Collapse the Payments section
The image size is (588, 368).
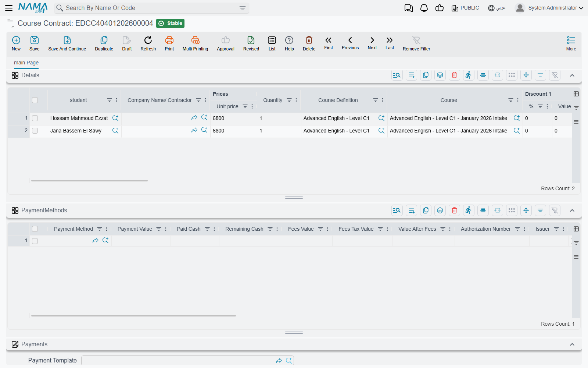[x=572, y=344]
